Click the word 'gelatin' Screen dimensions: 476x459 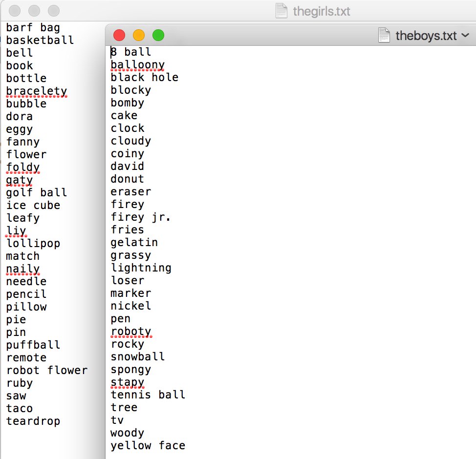(x=134, y=242)
